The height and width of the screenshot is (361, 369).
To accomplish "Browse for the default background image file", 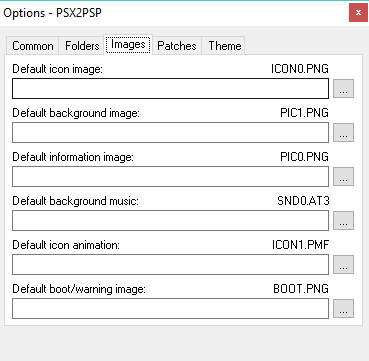I will point(343,132).
